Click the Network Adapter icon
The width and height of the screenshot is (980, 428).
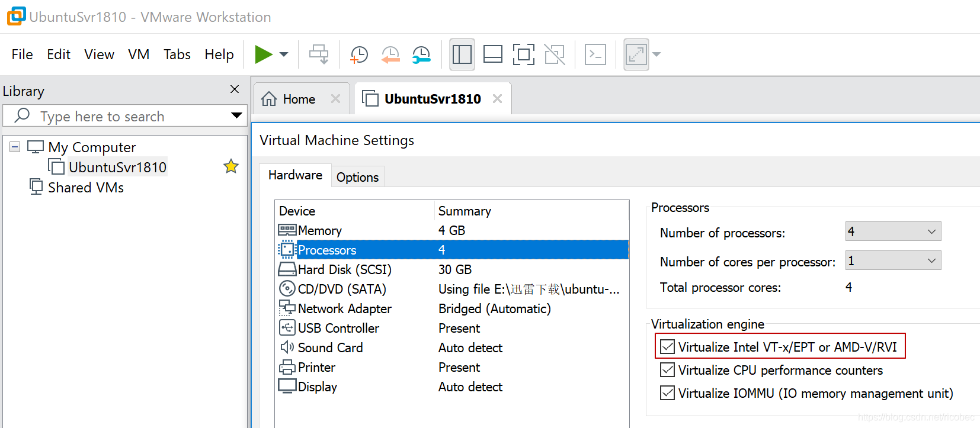[x=287, y=308]
